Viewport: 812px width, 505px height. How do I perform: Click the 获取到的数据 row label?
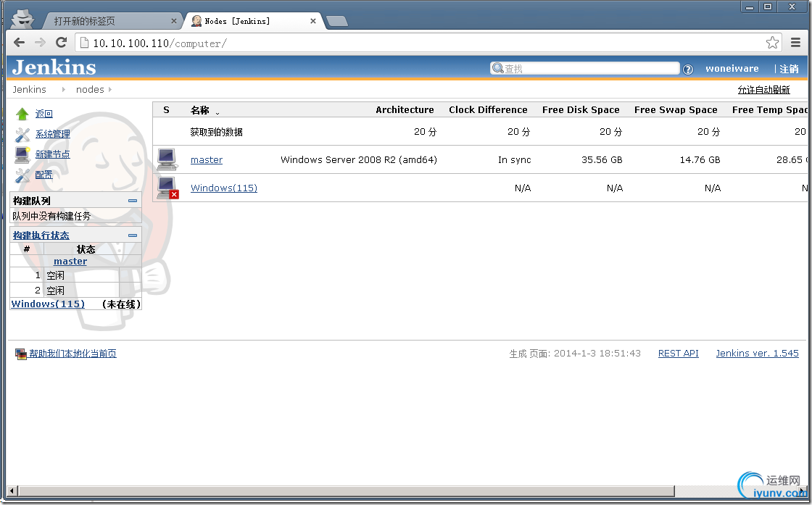tap(217, 132)
